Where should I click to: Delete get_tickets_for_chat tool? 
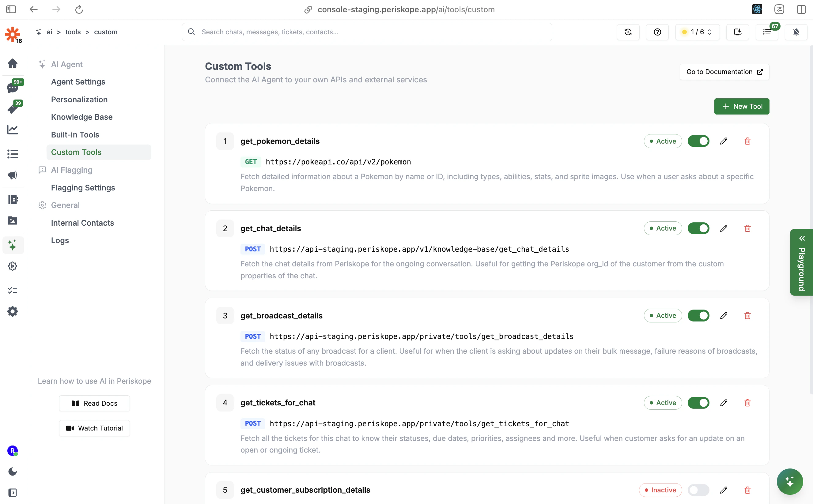[748, 403]
